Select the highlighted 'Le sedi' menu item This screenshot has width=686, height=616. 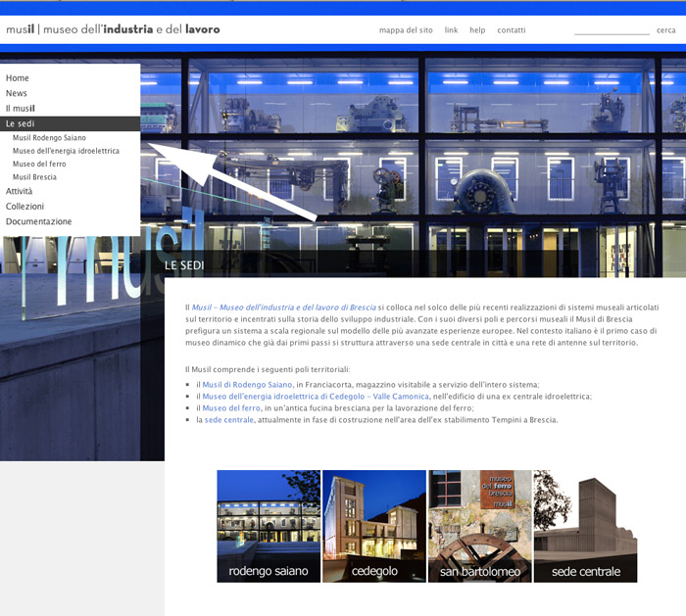click(x=70, y=123)
